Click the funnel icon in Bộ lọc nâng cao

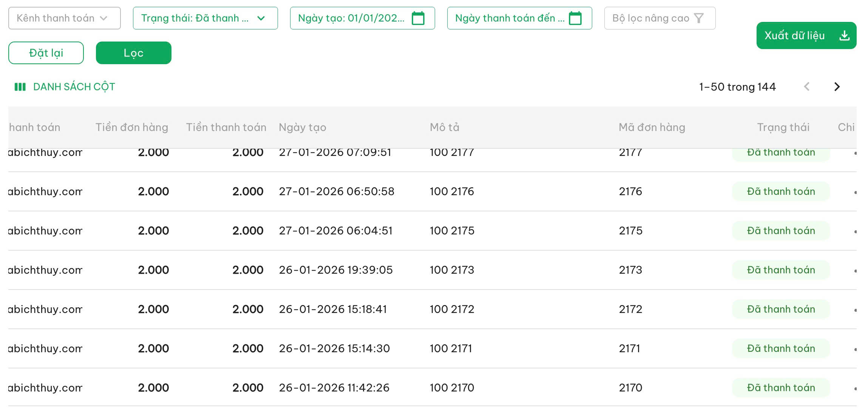[x=699, y=18]
